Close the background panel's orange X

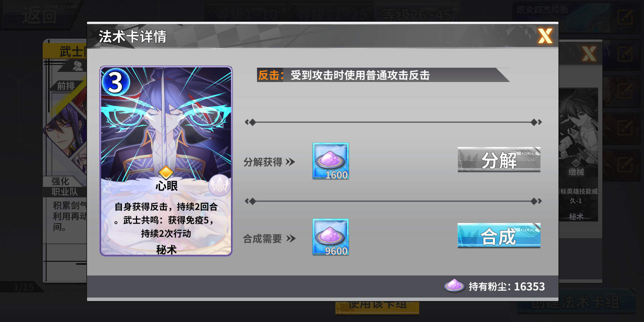click(x=589, y=54)
